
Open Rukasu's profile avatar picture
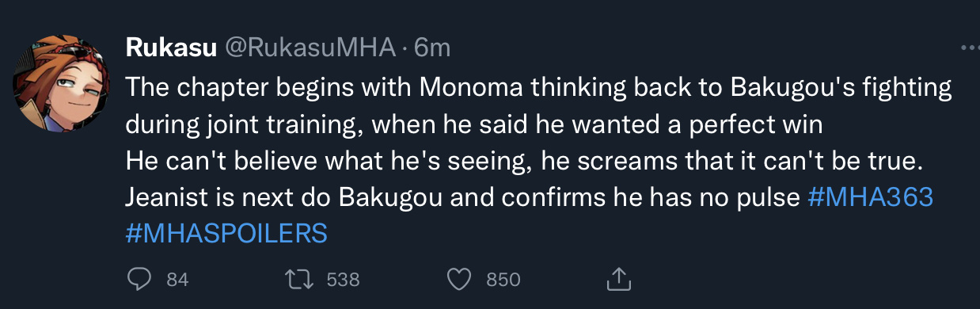(62, 83)
